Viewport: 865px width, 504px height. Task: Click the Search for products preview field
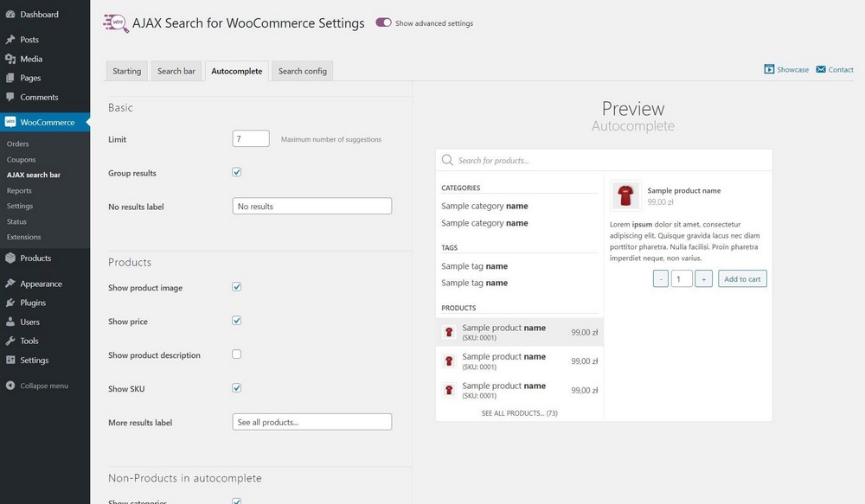[604, 160]
